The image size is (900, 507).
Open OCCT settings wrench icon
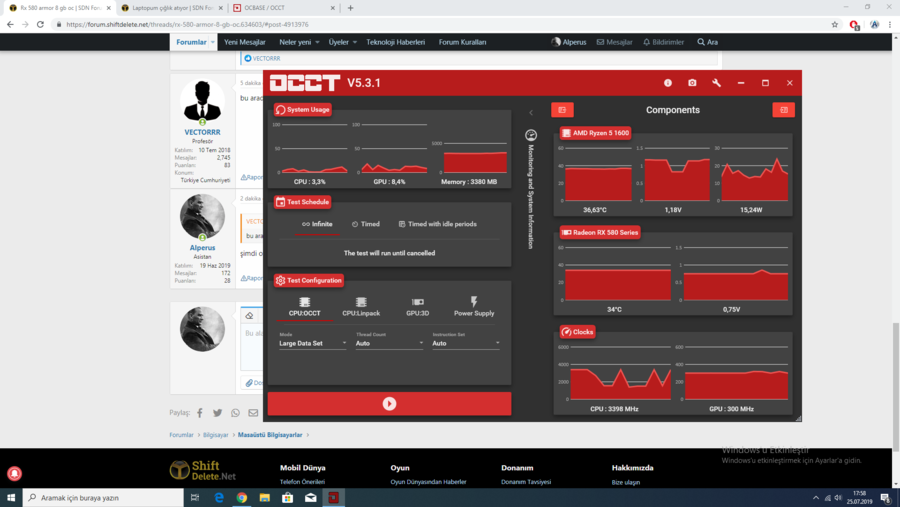716,83
